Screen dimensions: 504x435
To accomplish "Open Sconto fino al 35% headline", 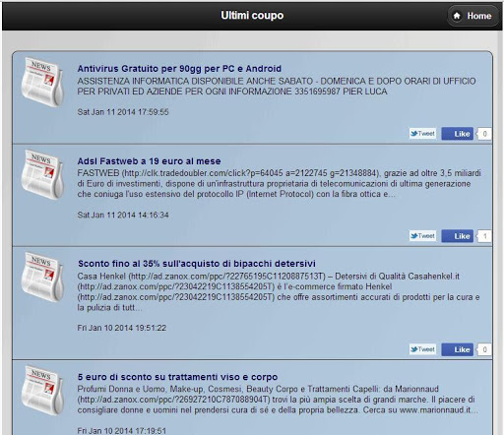I will pyautogui.click(x=197, y=264).
